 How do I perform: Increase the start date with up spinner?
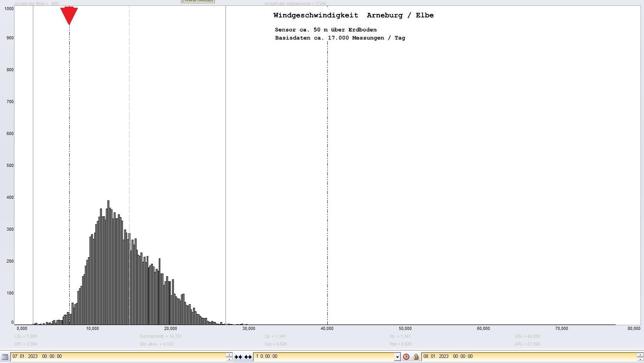(x=229, y=354)
